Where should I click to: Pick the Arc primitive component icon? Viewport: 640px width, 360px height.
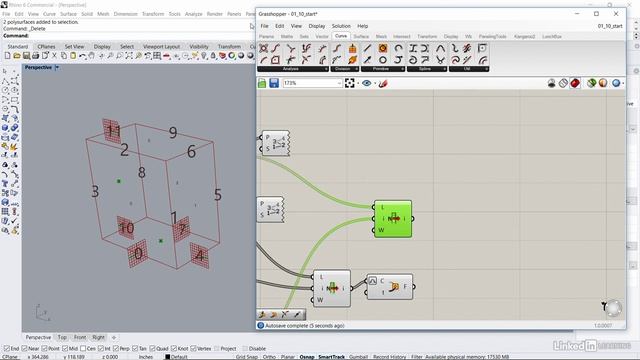[x=398, y=48]
